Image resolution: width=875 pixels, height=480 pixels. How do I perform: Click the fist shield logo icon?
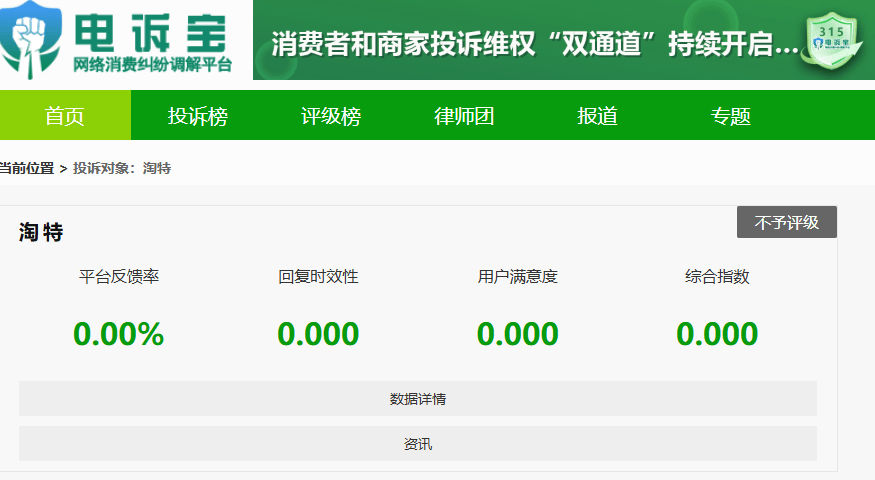pyautogui.click(x=30, y=40)
